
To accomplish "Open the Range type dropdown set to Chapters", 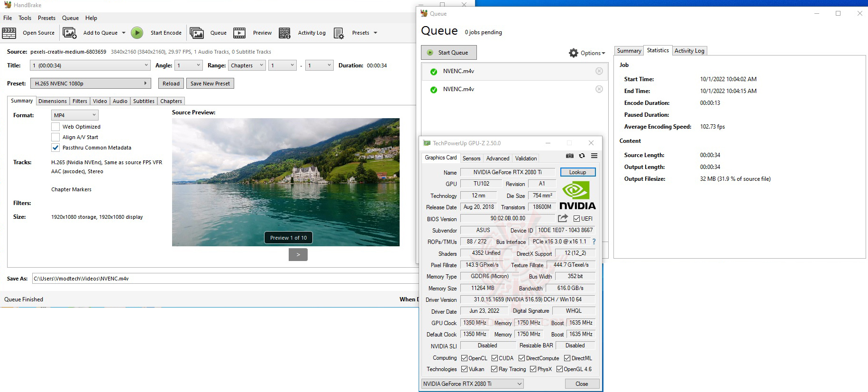I will [x=247, y=65].
